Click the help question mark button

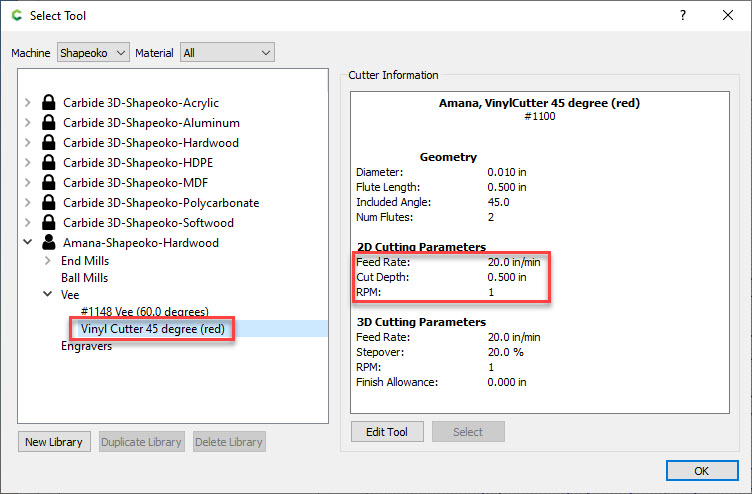click(683, 15)
